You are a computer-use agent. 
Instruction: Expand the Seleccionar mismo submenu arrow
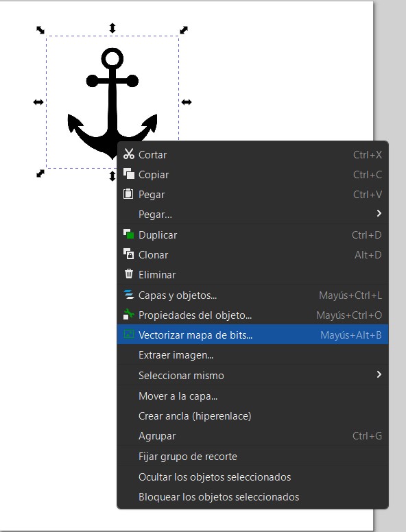click(x=379, y=374)
